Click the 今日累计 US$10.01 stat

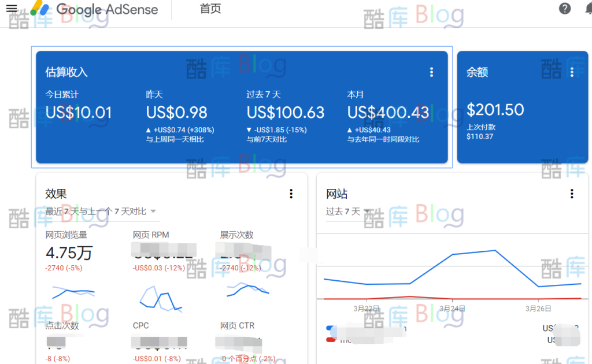coord(78,112)
